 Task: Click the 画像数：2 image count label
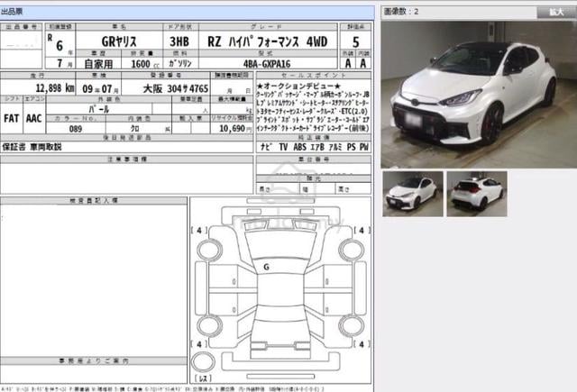coord(401,12)
